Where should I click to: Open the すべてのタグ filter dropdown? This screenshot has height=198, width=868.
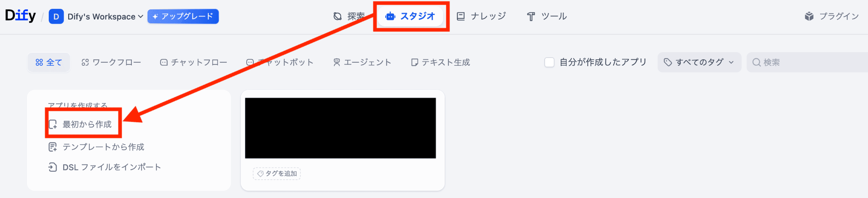point(699,62)
